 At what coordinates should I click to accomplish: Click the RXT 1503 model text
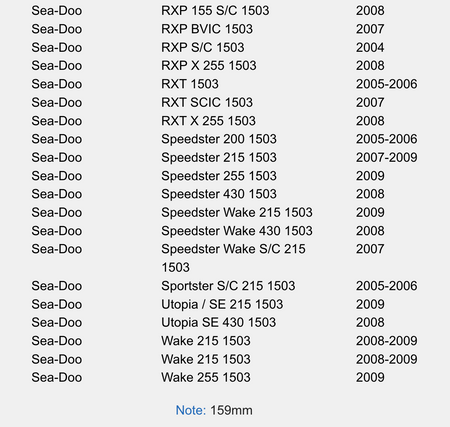tap(190, 84)
